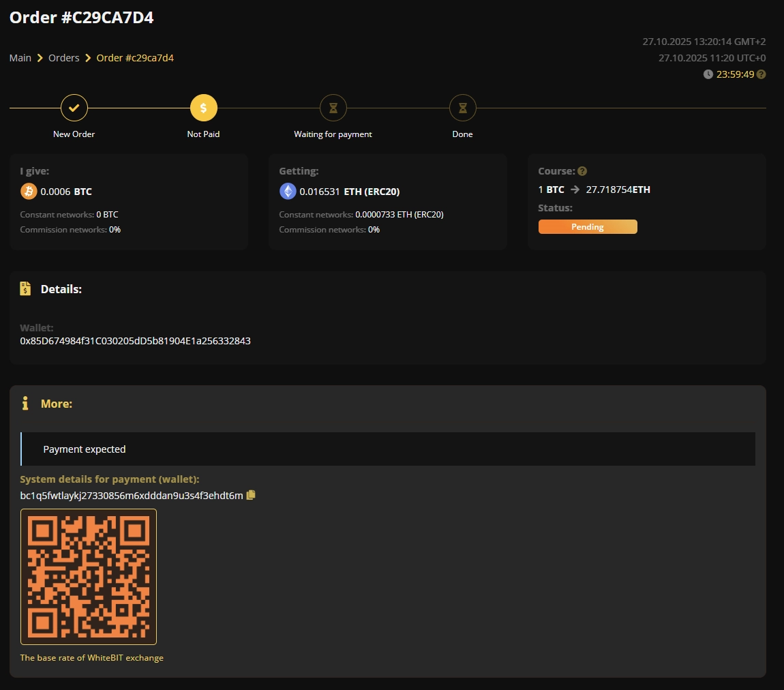
Task: Open the Orders breadcrumb link
Action: coord(63,57)
